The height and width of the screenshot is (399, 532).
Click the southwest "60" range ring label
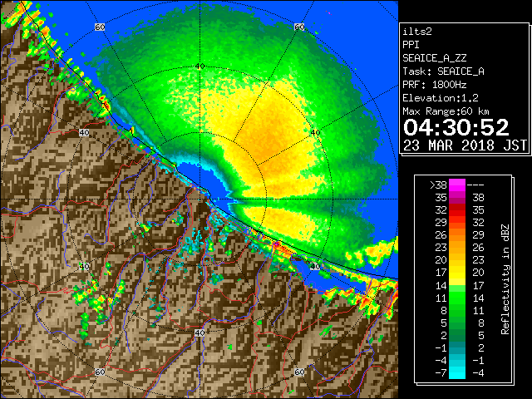tap(100, 372)
